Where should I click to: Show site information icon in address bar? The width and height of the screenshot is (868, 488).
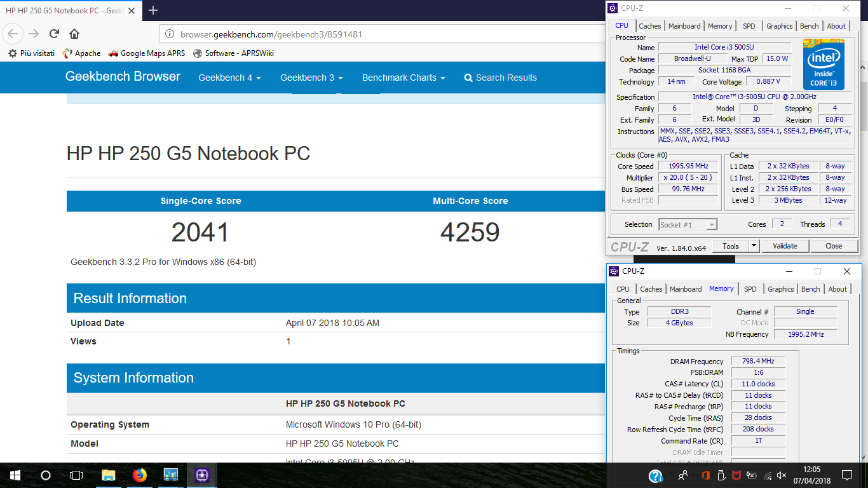(170, 34)
